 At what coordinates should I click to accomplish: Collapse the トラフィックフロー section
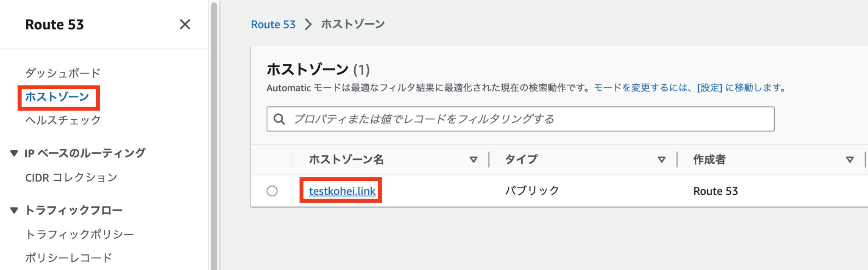(14, 209)
